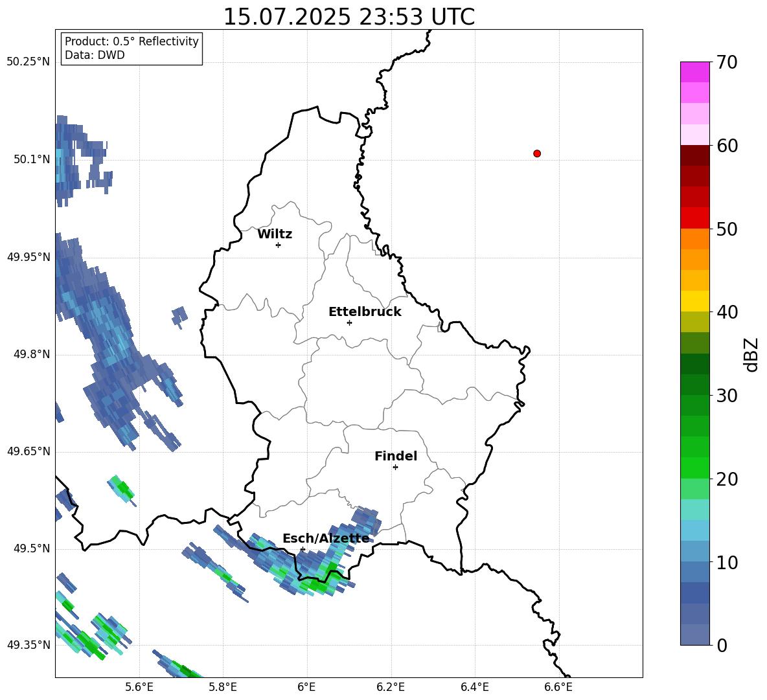Click the magenta swatch atop the colorbar
Viewport: 767px width, 700px height.
coord(694,72)
